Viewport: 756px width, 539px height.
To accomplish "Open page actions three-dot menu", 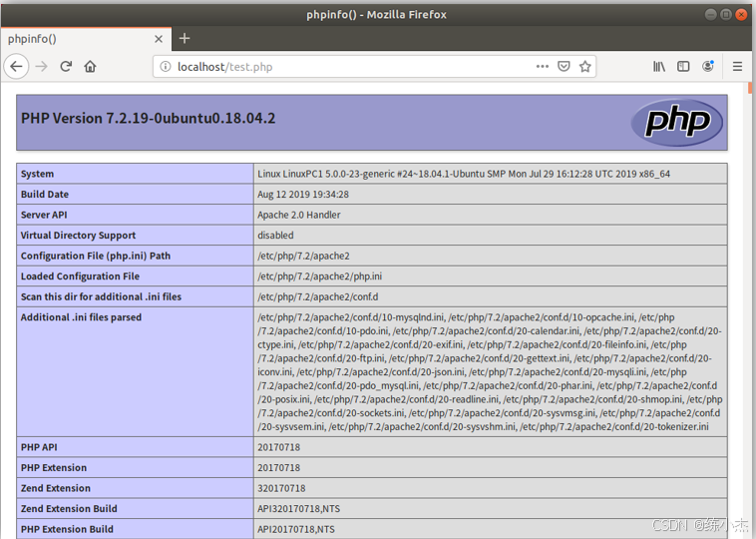I will [543, 67].
